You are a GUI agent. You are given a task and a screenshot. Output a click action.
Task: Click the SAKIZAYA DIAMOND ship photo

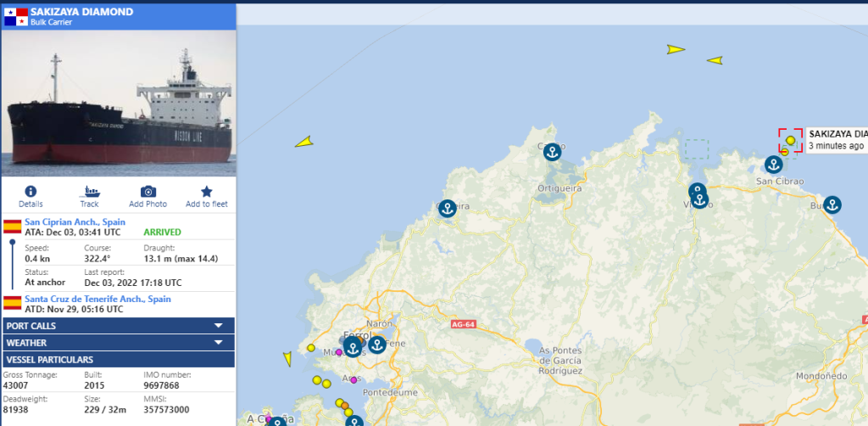coord(118,102)
